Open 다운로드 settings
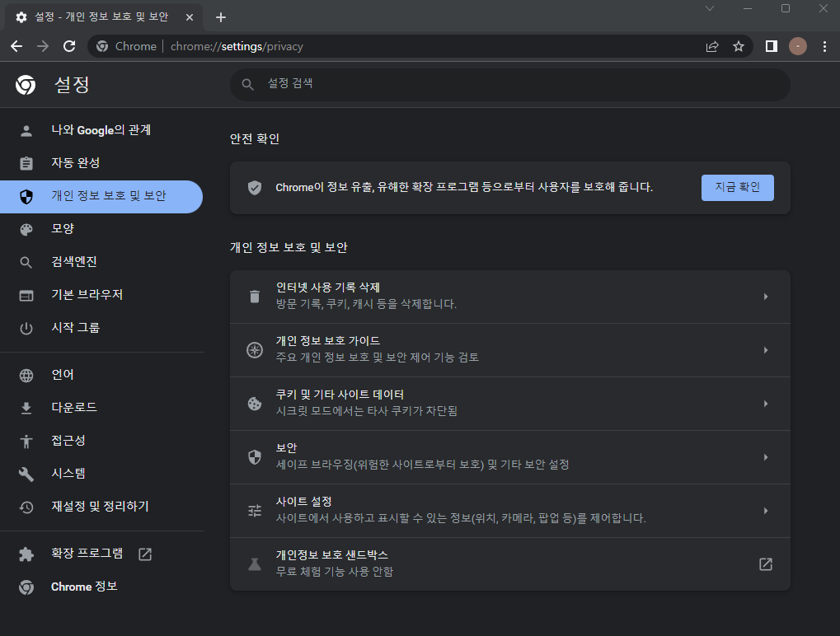Viewport: 840px width, 636px height. 101,408
